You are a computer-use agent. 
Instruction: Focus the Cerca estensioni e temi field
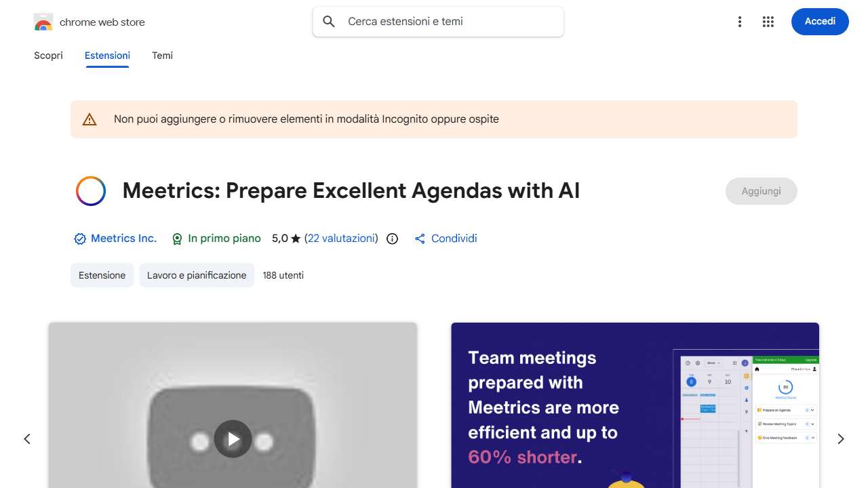438,22
